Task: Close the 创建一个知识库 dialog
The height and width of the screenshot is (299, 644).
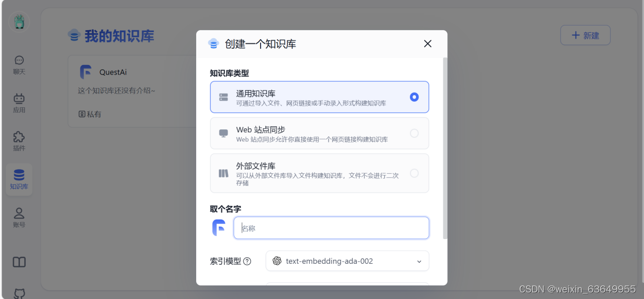Action: point(428,44)
